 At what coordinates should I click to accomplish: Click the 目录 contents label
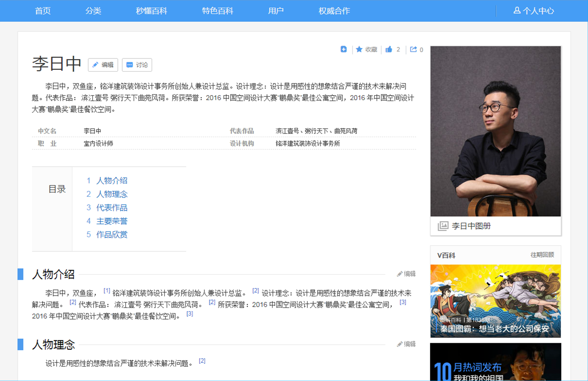(57, 189)
